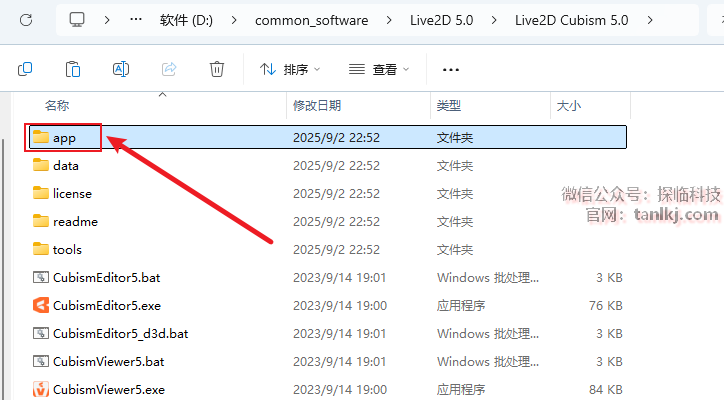Screen dimensions: 724x400
Task: Click 84 KB size of CubismViewer5.exe
Action: 605,390
